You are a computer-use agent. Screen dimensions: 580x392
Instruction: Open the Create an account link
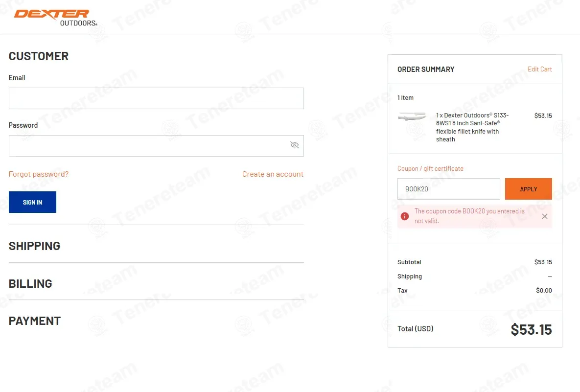tap(273, 174)
